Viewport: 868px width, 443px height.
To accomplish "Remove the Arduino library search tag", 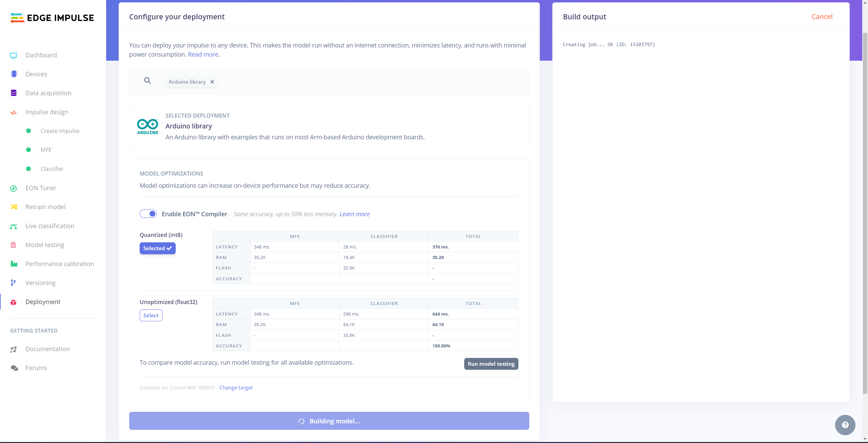I will (x=212, y=82).
